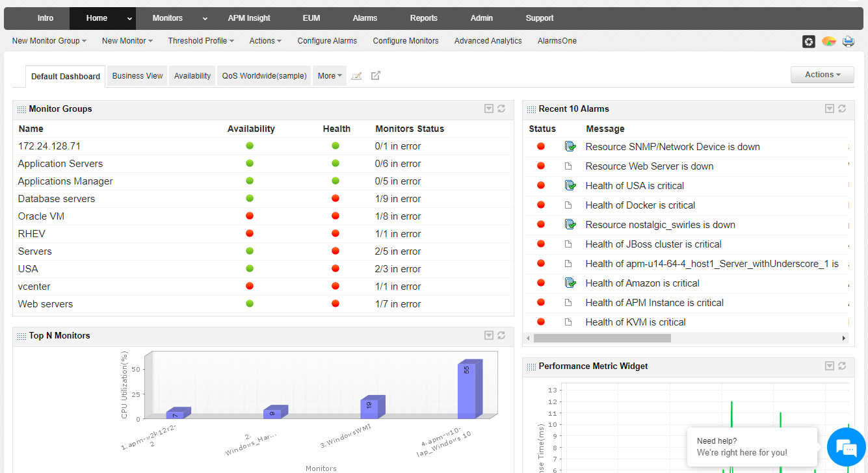868x473 pixels.
Task: Click the green availability dot for Servers
Action: click(250, 251)
